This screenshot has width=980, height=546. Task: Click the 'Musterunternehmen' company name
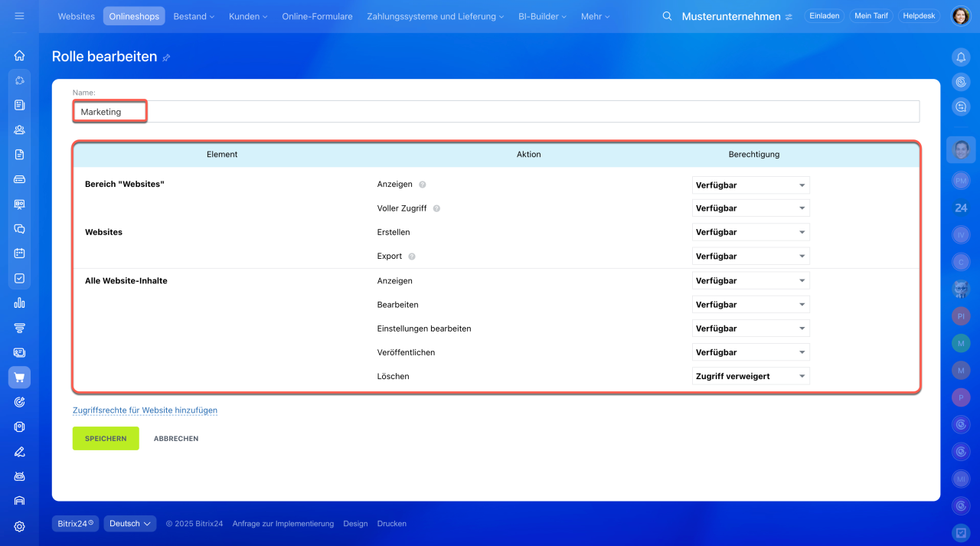pos(731,16)
